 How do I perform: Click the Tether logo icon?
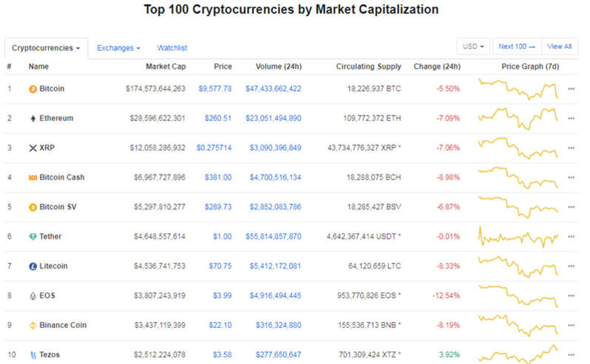33,236
